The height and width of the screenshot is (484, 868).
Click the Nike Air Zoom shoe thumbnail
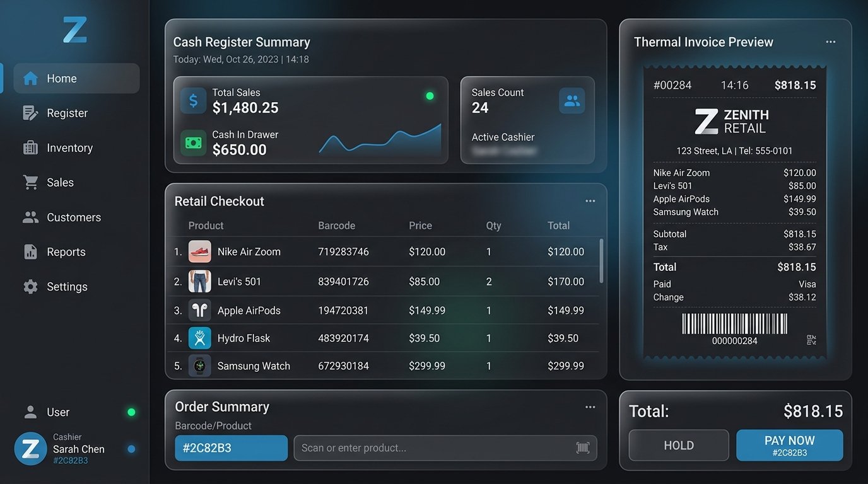[199, 251]
